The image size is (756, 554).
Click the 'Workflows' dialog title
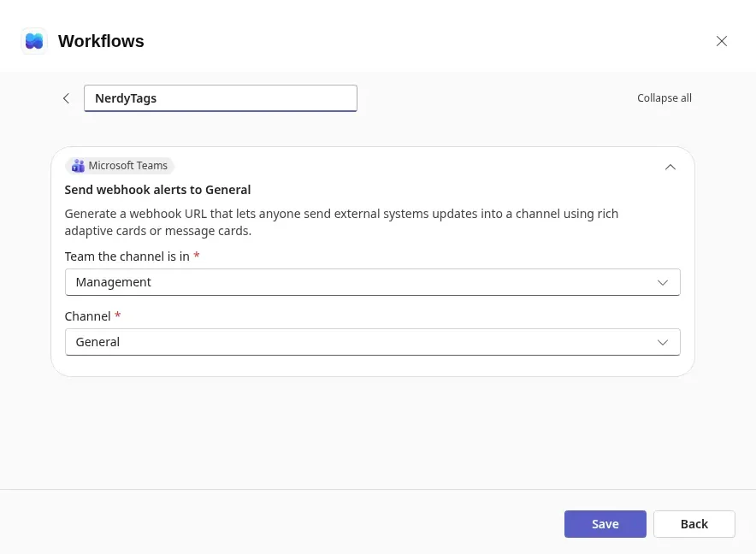click(101, 41)
